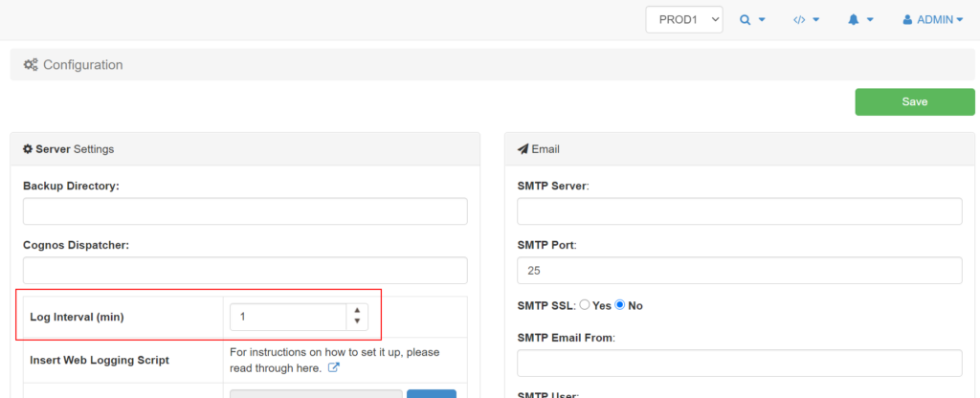Open the search magnifier menu

pyautogui.click(x=752, y=20)
